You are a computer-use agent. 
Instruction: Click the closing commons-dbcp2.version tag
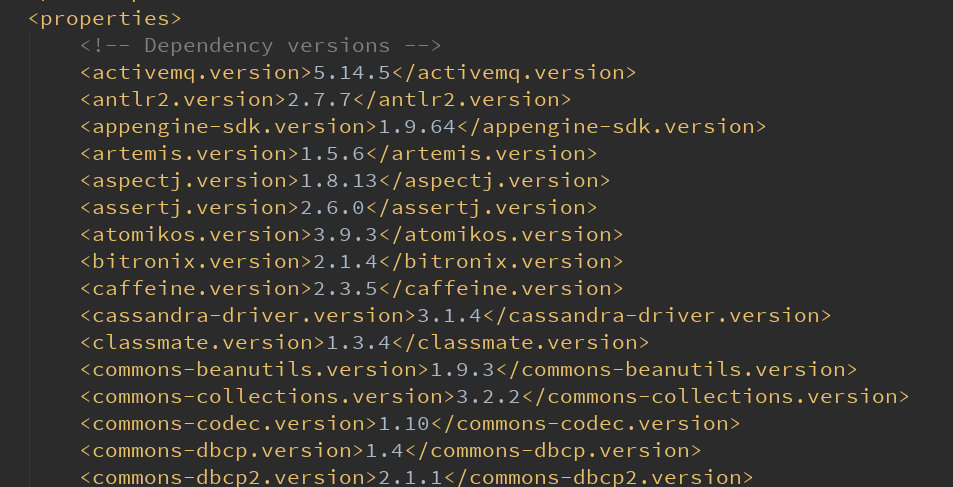coord(598,477)
